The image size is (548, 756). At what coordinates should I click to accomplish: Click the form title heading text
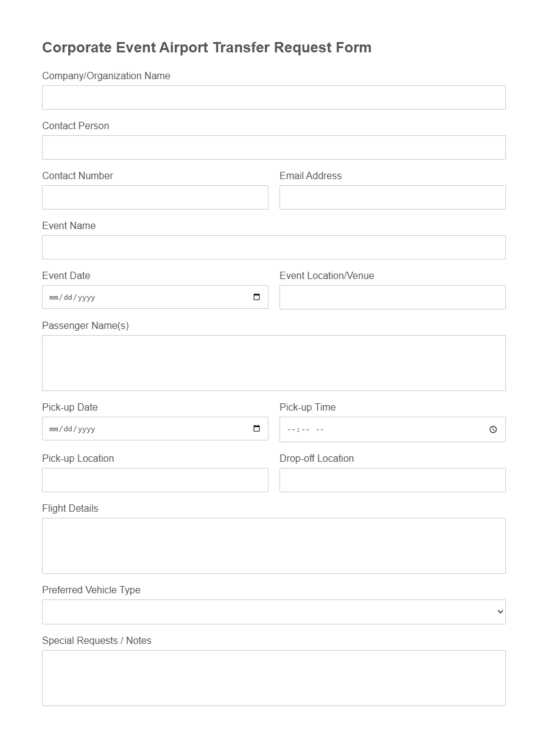coord(206,47)
